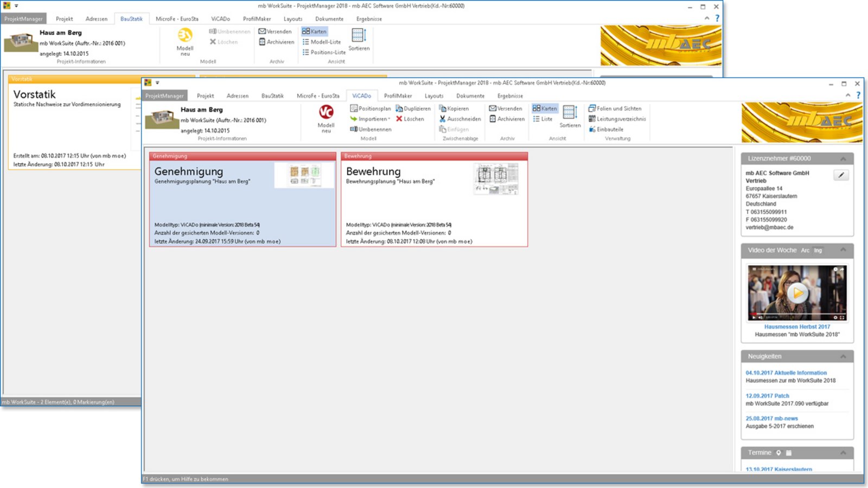Screen dimensions: 868x488
Task: Select Modell-Liste view in back window
Action: pyautogui.click(x=321, y=42)
